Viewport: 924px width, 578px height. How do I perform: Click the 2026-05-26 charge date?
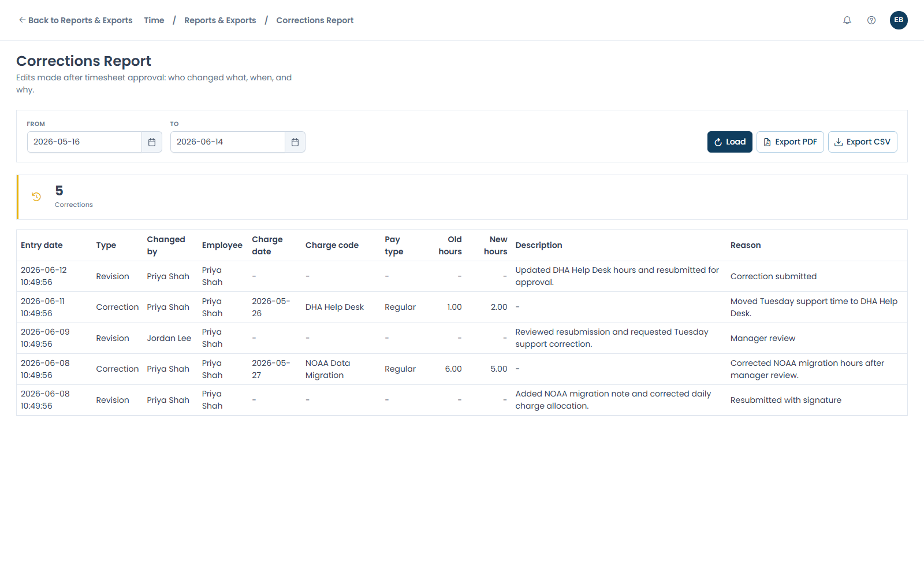pos(271,307)
